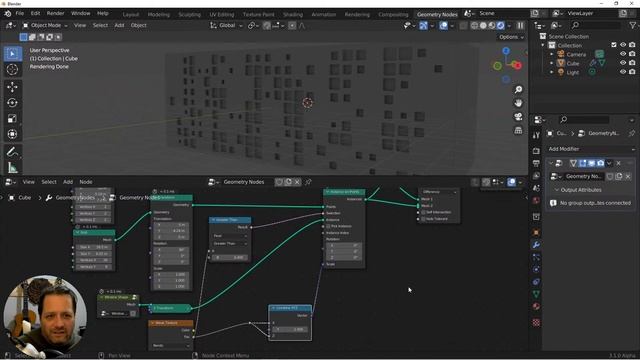Pause viewport render with pause icon
The image size is (640, 360).
[520, 25]
